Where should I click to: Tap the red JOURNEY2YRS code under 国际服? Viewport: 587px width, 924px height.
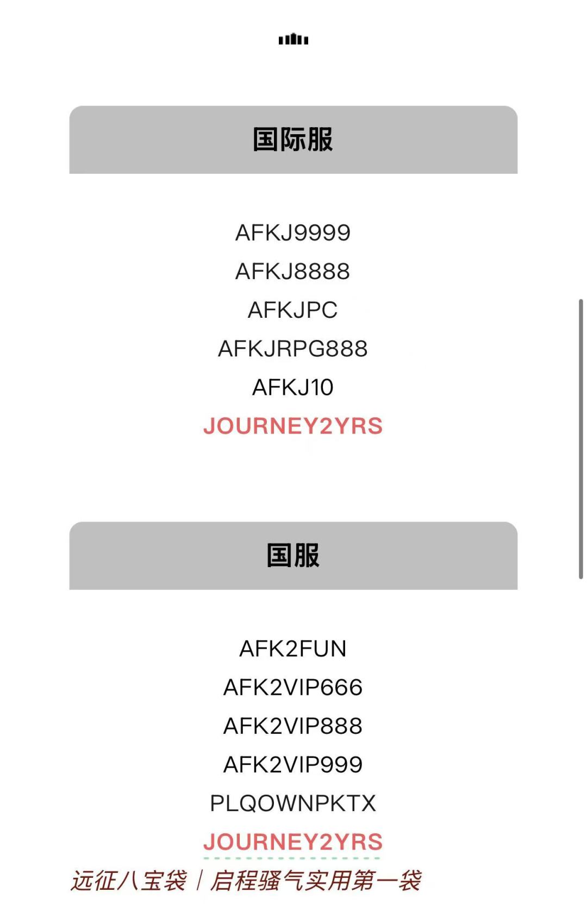point(293,426)
